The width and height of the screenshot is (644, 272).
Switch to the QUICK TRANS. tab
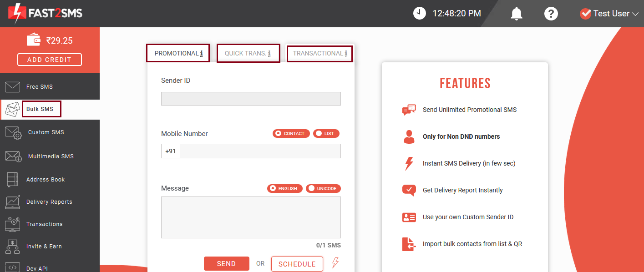point(248,53)
